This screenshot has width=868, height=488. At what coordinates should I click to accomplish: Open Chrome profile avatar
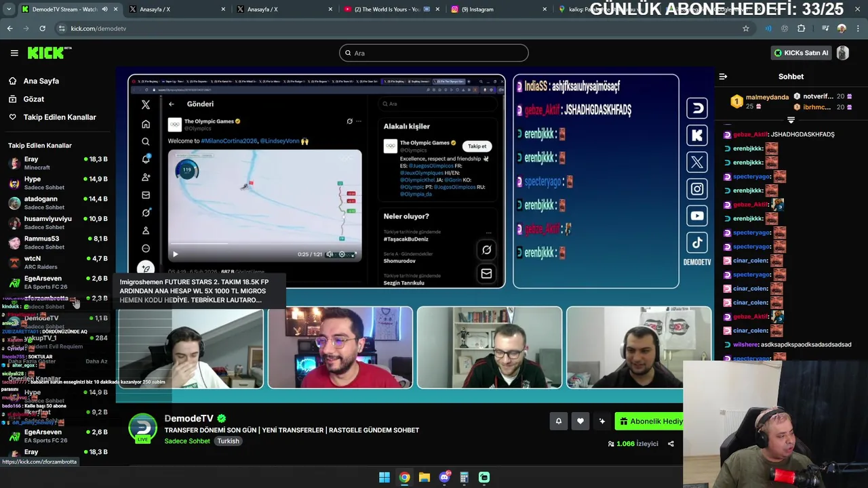click(x=842, y=28)
